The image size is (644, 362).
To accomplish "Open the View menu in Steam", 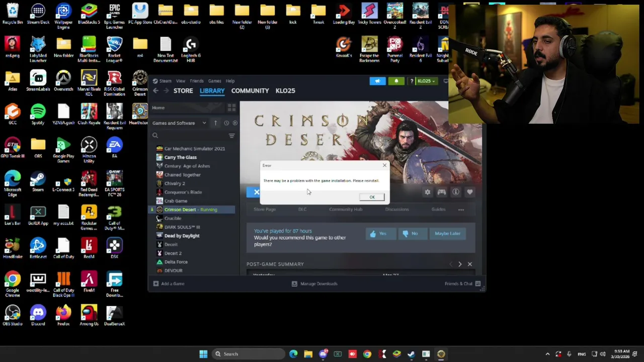I will [181, 81].
